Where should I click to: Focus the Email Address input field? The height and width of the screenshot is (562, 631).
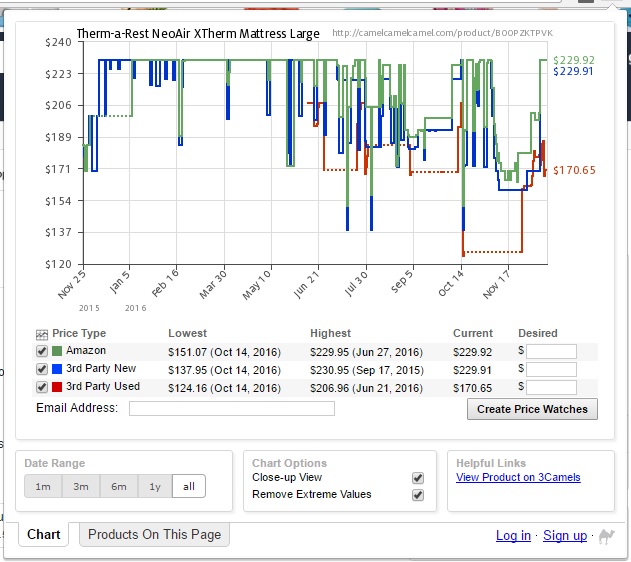[x=231, y=408]
